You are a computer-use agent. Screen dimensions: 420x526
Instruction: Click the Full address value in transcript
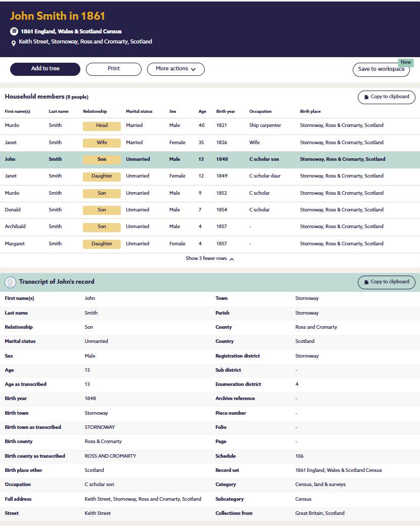tap(143, 499)
